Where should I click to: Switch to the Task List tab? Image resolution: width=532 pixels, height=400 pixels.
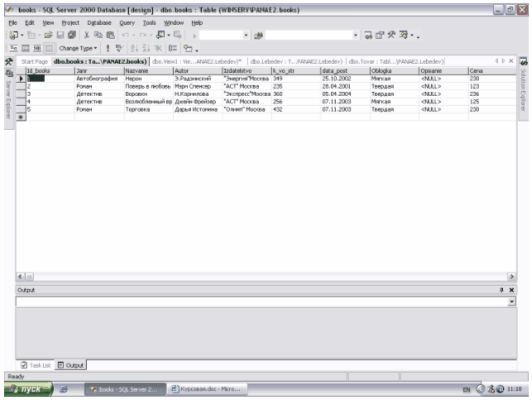point(38,364)
